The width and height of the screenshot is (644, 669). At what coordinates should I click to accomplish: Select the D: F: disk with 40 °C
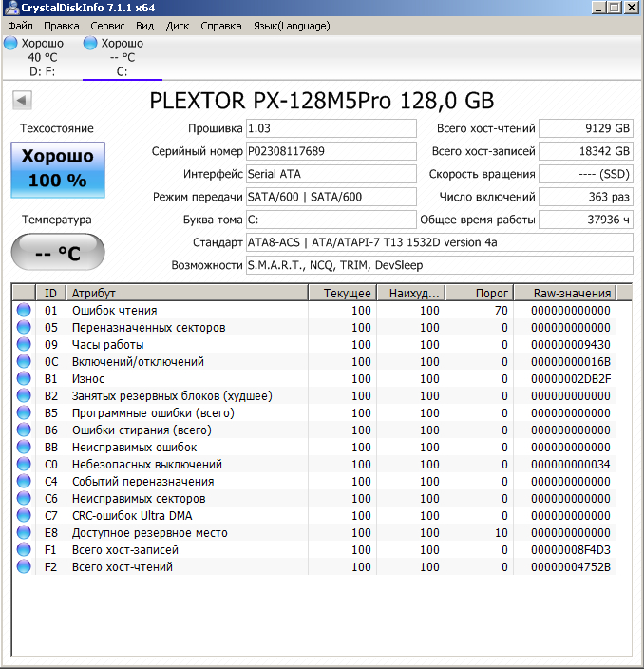coord(42,58)
